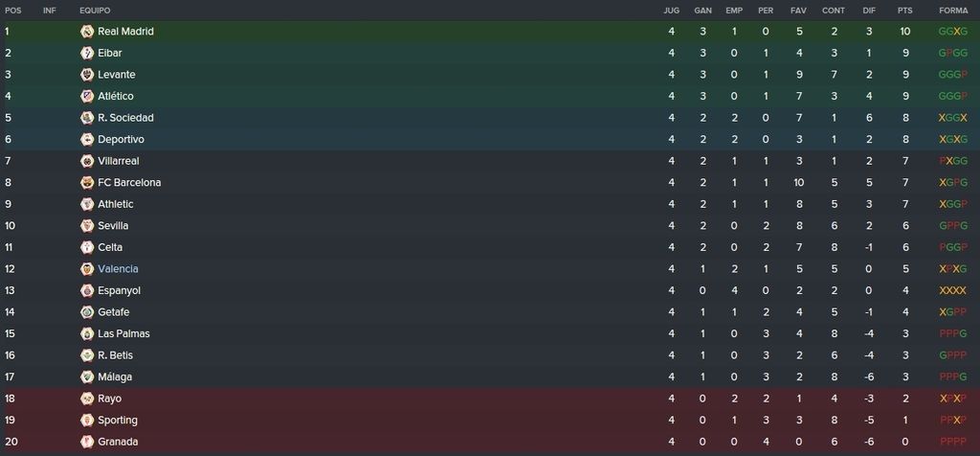Click the Atlético club crest icon
The image size is (980, 456).
pyautogui.click(x=87, y=97)
